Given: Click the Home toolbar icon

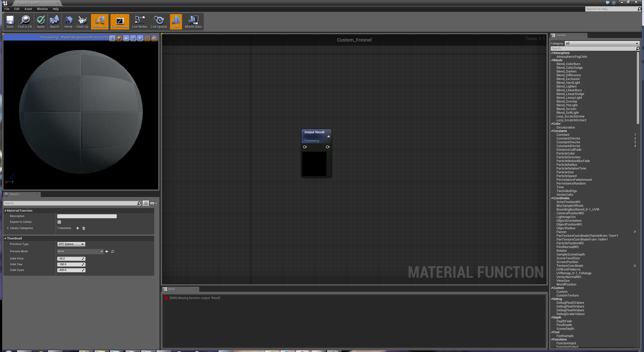Looking at the screenshot, I should point(68,21).
